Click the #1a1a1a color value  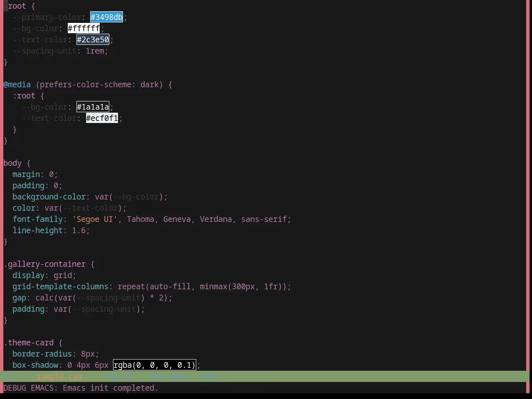point(93,107)
